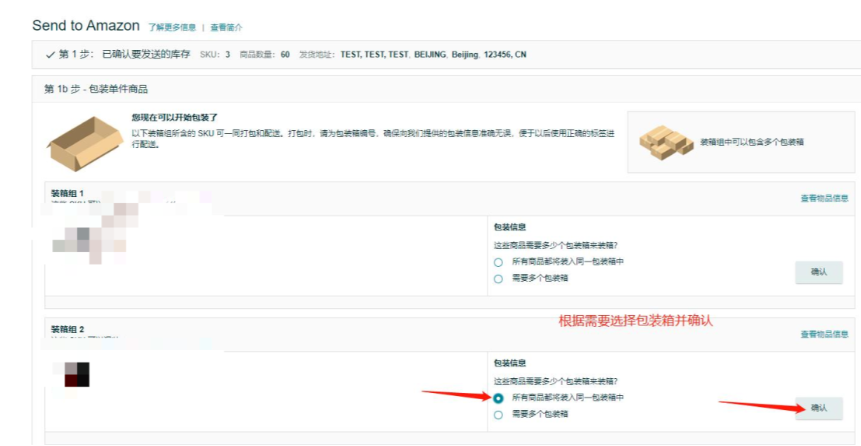861x446 pixels.
Task: Click the stacked boxes icon
Action: pos(666,143)
